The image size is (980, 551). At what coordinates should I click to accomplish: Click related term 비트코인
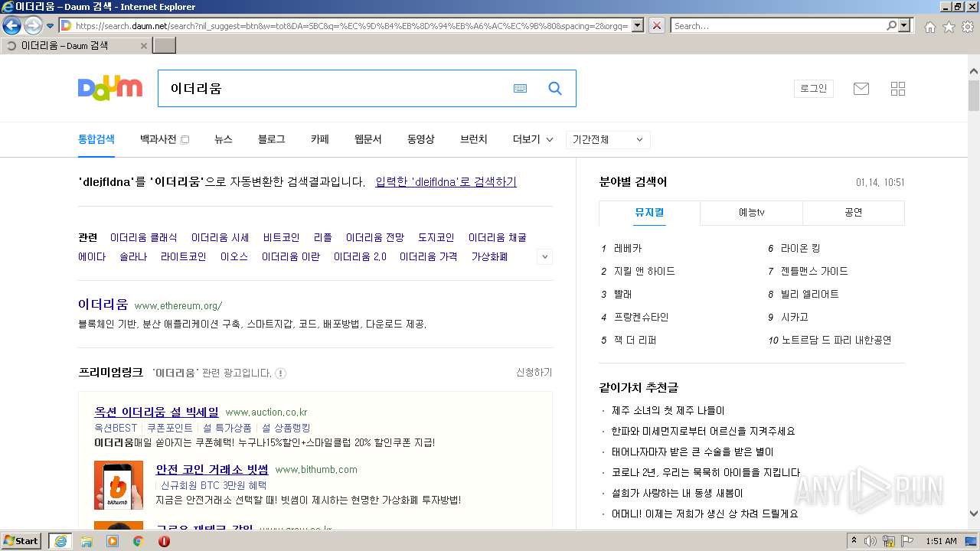tap(282, 238)
